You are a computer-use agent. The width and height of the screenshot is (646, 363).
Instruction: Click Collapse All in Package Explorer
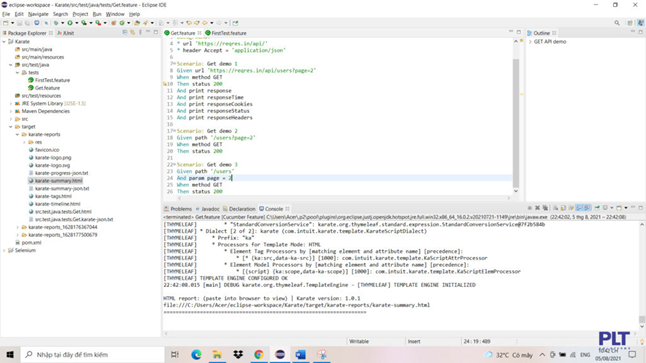125,32
